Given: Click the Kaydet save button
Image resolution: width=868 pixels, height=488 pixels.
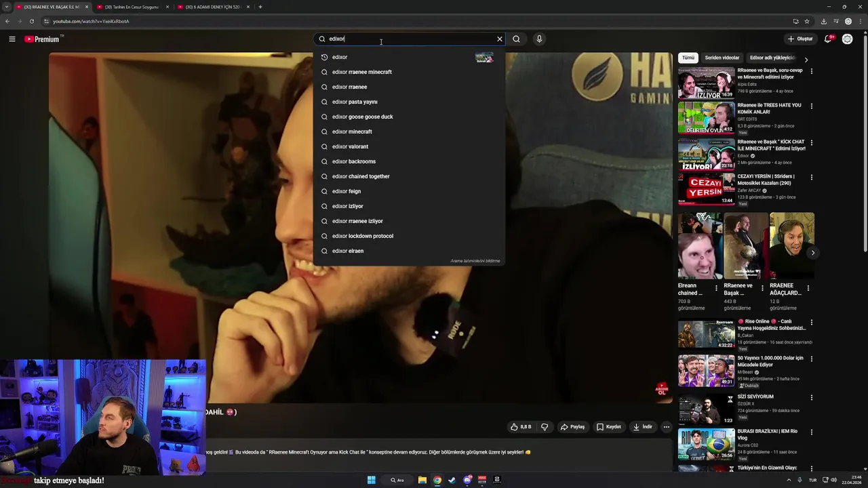Looking at the screenshot, I should pos(609,427).
